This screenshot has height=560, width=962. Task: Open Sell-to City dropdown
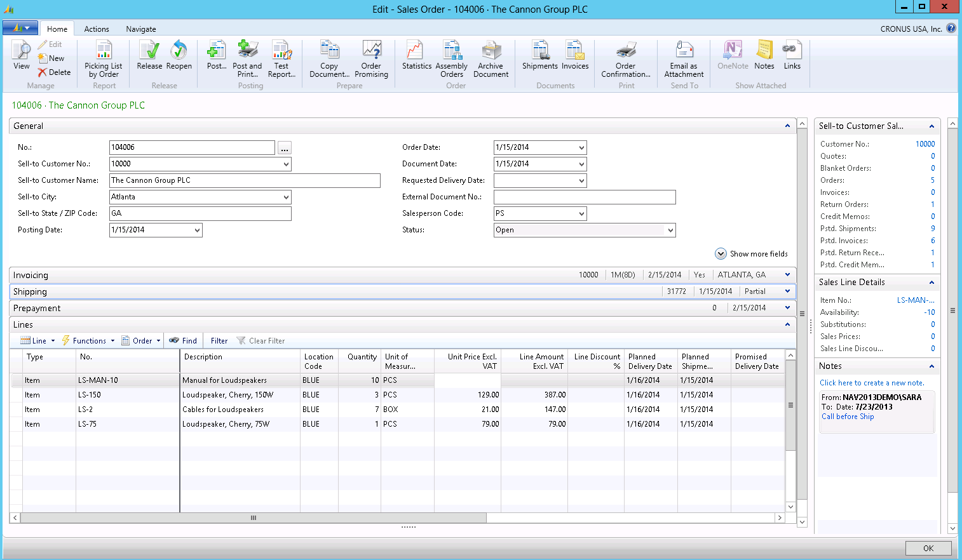click(286, 197)
